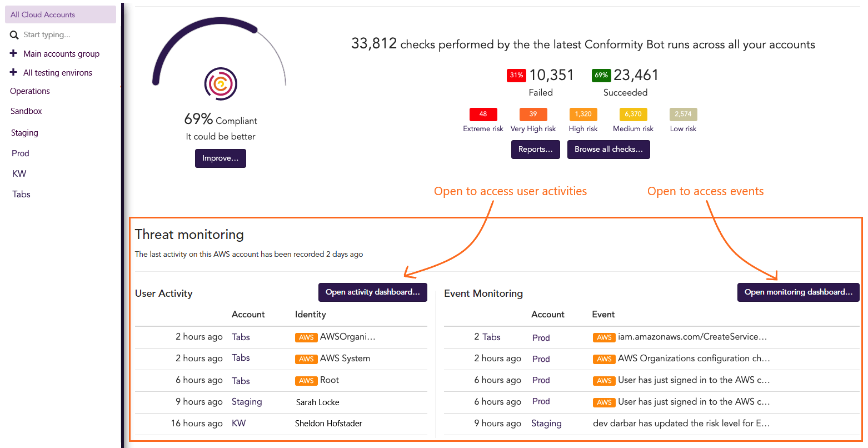
Task: Click AWS badge beside iam.amazonaws.com event
Action: tap(604, 337)
